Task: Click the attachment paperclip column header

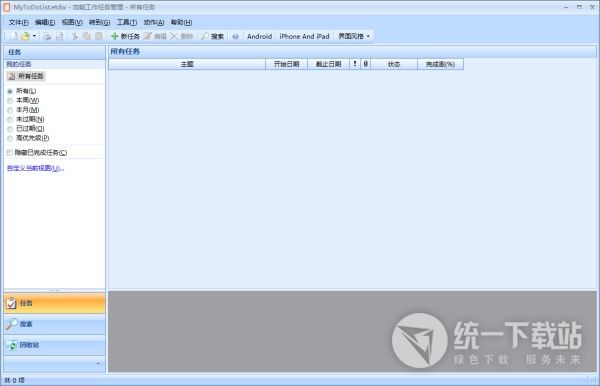Action: pos(365,64)
